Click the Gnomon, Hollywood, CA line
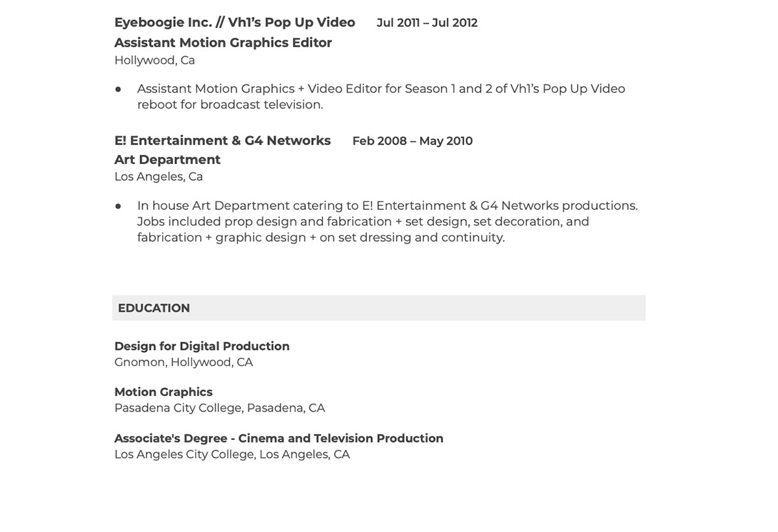 click(x=183, y=362)
